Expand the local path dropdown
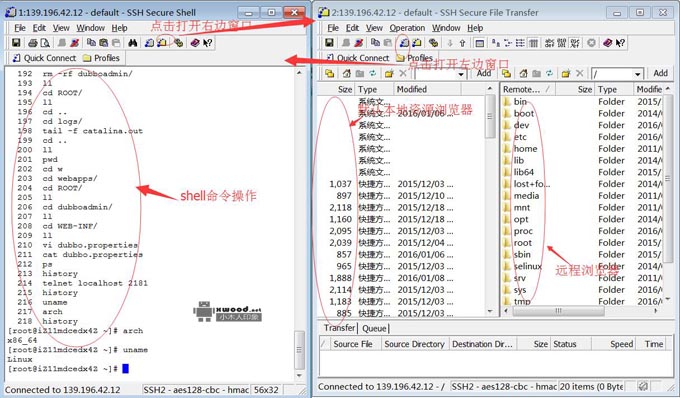 461,74
